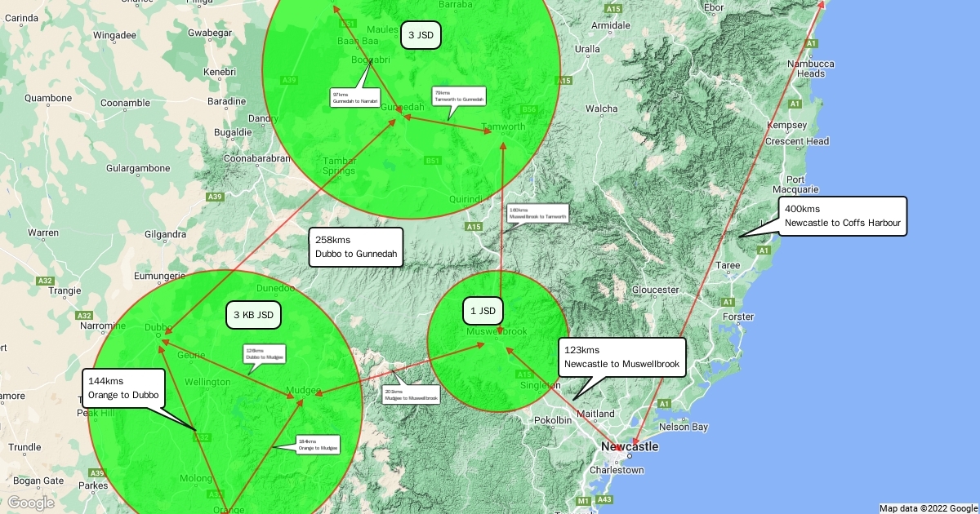The width and height of the screenshot is (980, 514).
Task: Click the Google logo on the map
Action: (x=31, y=503)
